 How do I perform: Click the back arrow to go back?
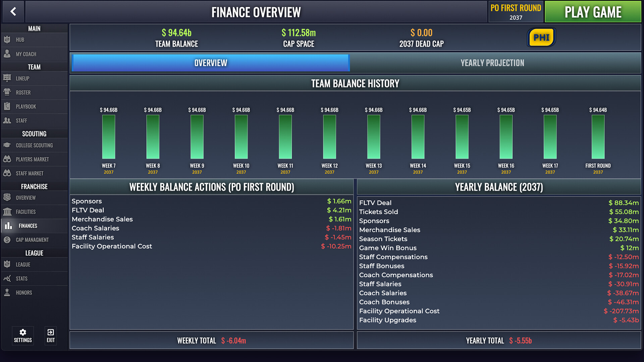pyautogui.click(x=13, y=11)
